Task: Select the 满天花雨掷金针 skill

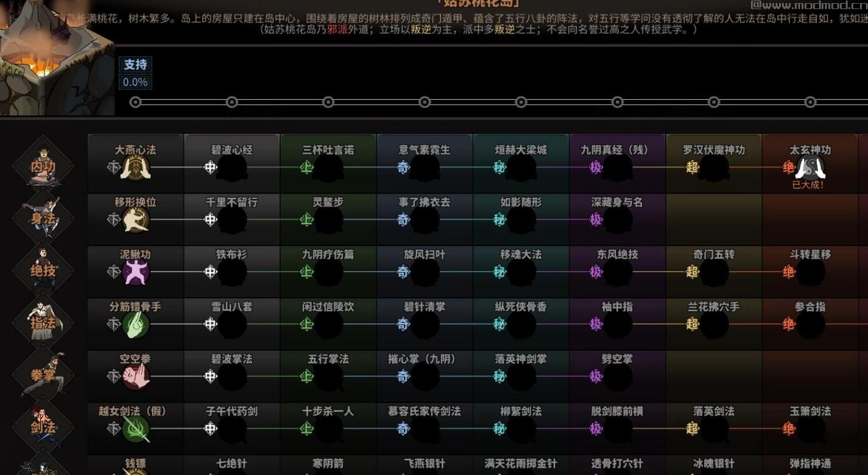Action: (x=521, y=465)
